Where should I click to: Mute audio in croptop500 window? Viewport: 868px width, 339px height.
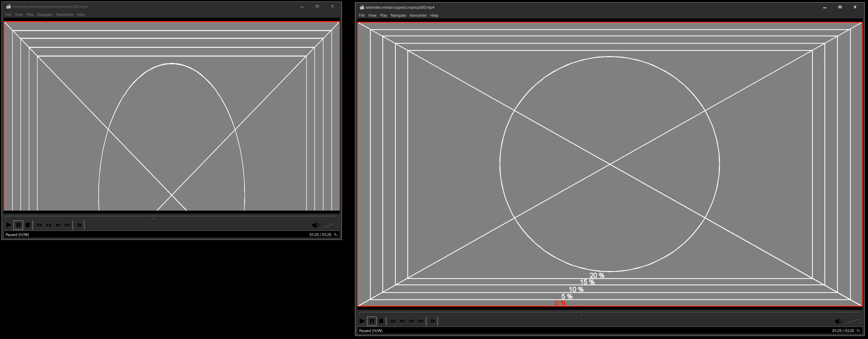coord(839,321)
